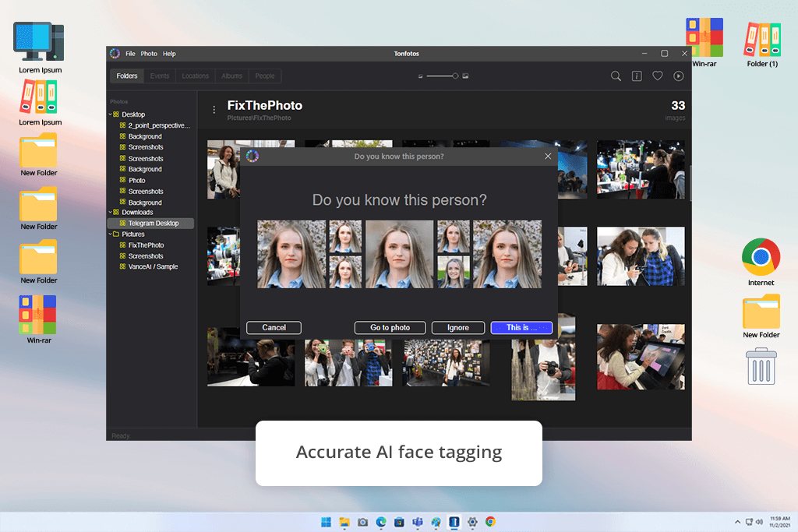Image resolution: width=798 pixels, height=532 pixels.
Task: Switch to the Folders tab
Action: pyautogui.click(x=127, y=76)
